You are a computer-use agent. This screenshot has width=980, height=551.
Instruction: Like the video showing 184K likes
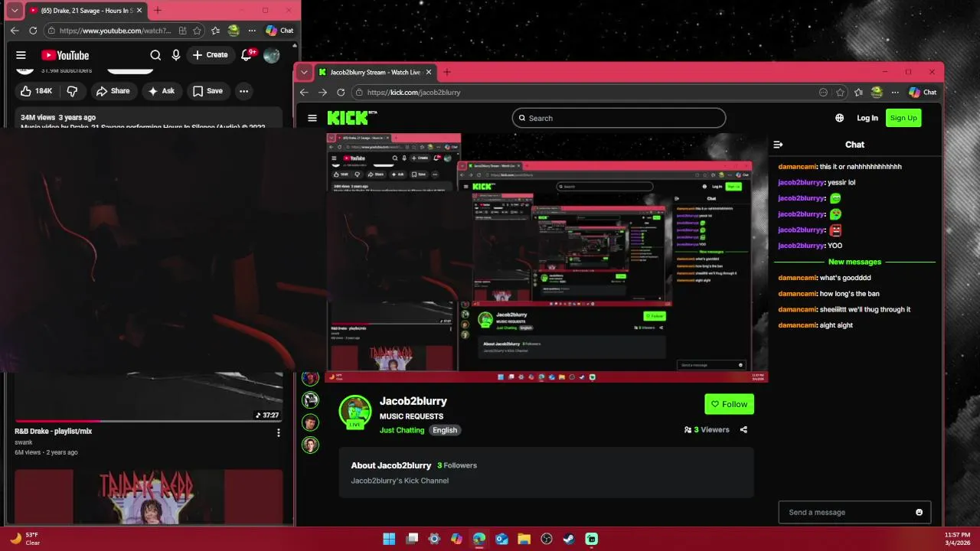(x=37, y=91)
